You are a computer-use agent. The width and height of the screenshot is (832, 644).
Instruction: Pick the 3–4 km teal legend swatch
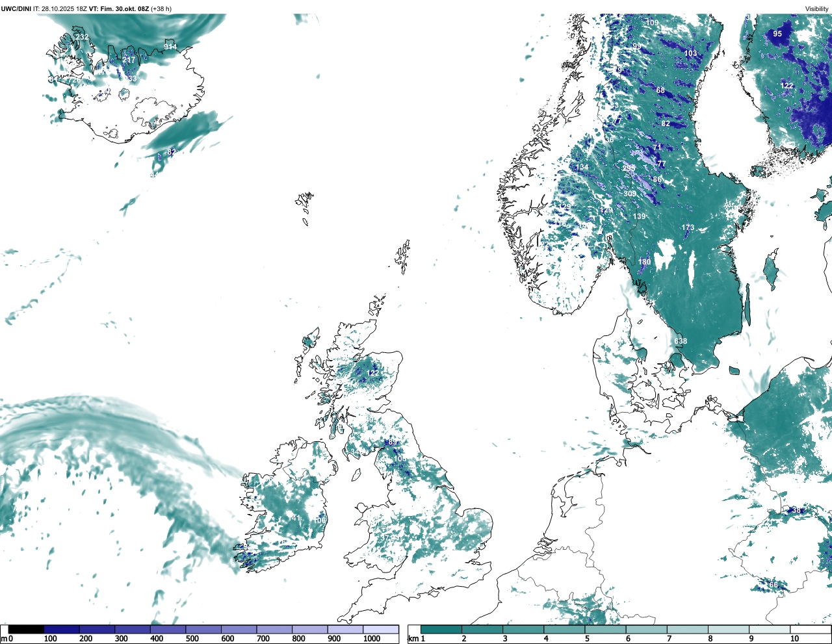point(523,630)
